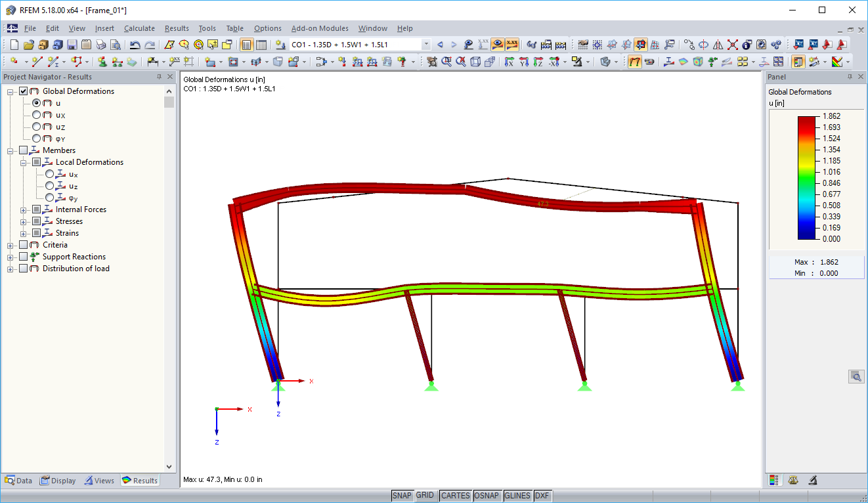Click the GRID status bar button
The image size is (868, 503).
point(425,496)
